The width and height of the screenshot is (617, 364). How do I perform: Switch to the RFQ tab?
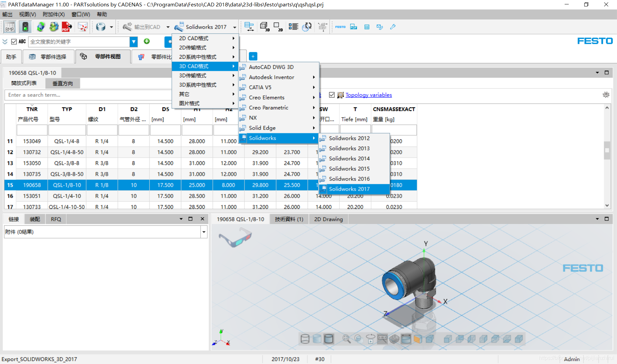[x=56, y=219]
